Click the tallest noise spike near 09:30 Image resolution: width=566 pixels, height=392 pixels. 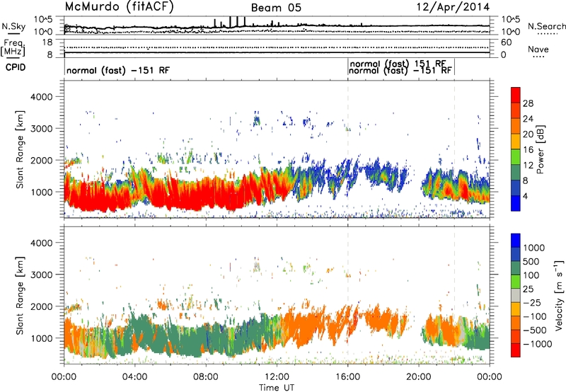tap(230, 22)
